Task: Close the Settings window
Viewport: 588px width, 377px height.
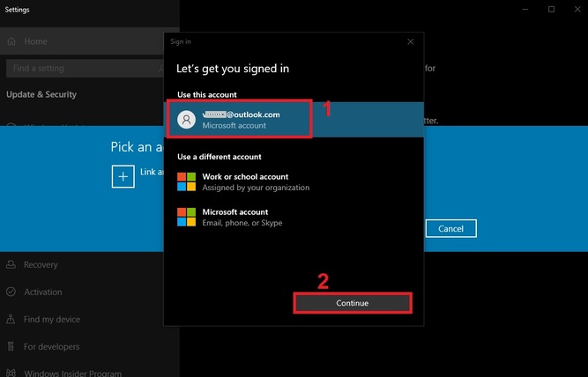Action: tap(577, 10)
